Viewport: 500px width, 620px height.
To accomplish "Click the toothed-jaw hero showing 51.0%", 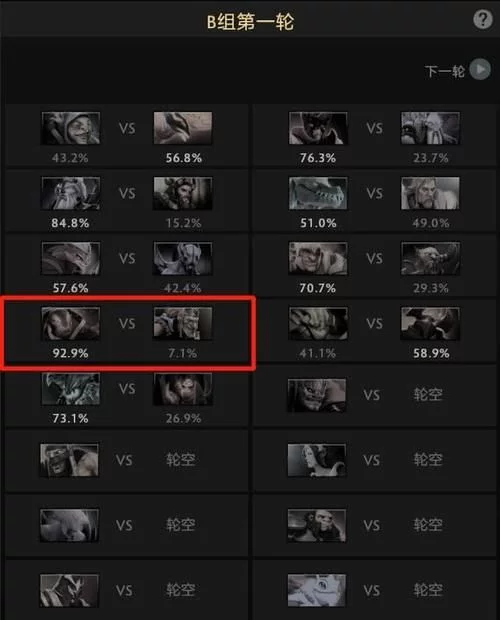I will click(x=318, y=193).
